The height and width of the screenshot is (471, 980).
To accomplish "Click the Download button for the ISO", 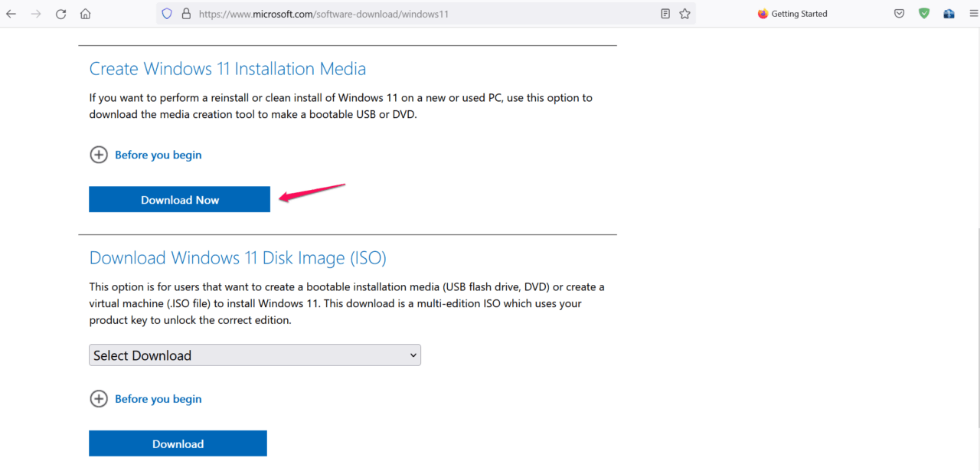I will click(178, 443).
